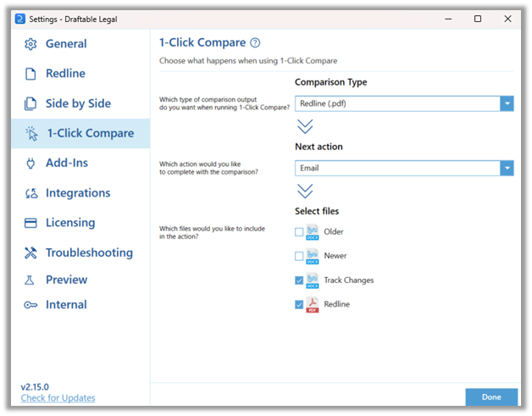Click the Side by Side documents icon
The height and width of the screenshot is (416, 532).
click(30, 103)
